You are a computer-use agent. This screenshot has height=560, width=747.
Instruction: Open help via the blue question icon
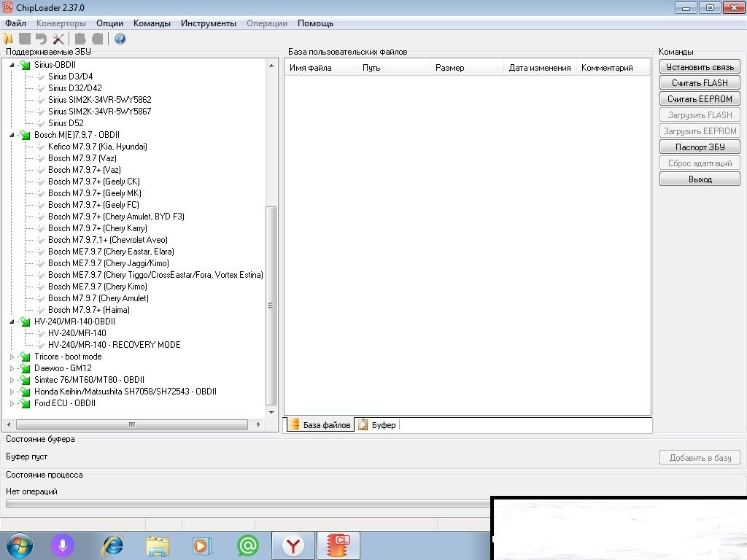click(x=120, y=39)
